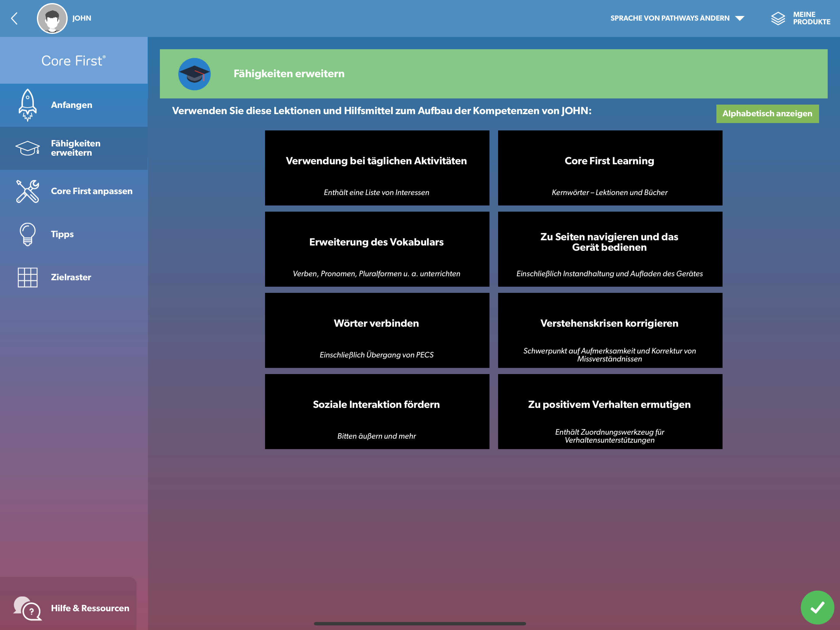Open Verwendung bei täglichen Aktivitäten tile
The height and width of the screenshot is (630, 840).
[x=377, y=168]
